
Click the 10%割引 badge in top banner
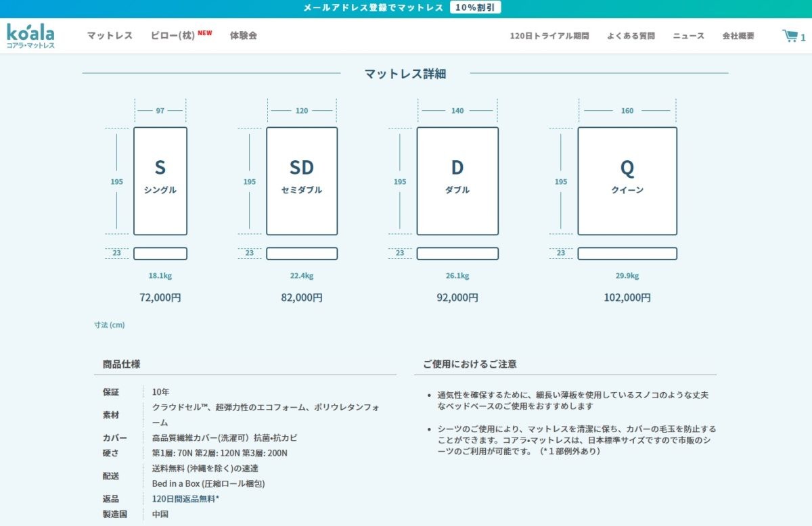tap(474, 8)
